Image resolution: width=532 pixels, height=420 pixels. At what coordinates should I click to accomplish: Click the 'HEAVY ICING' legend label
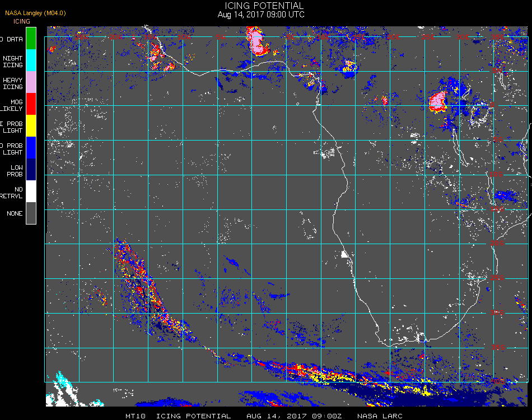point(13,83)
